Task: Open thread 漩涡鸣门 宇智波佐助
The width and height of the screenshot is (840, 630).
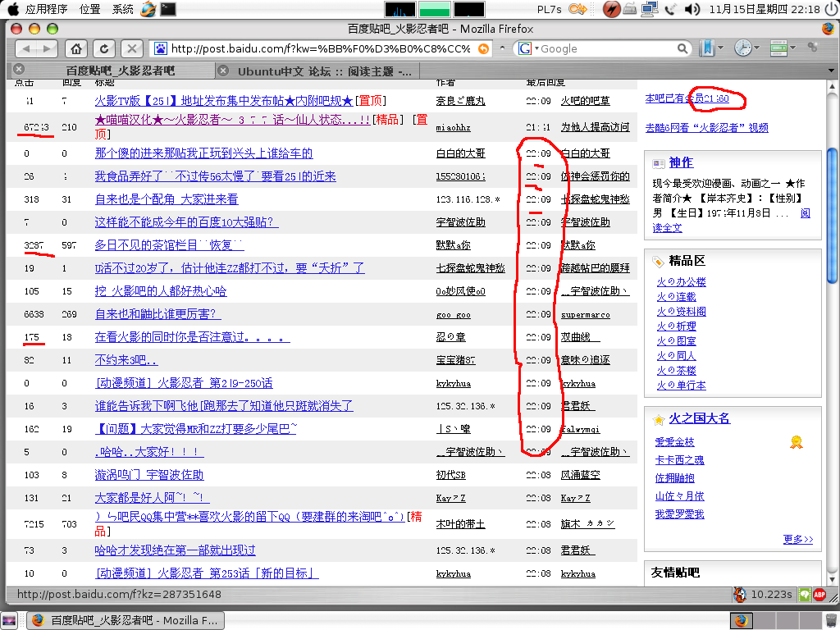Action: click(149, 475)
